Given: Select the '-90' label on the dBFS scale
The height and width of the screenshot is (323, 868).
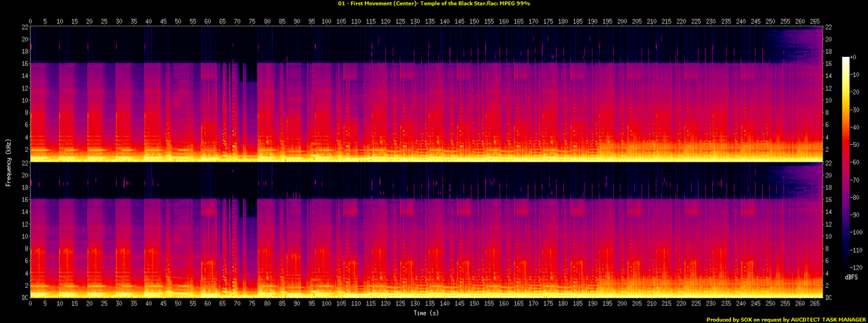Looking at the screenshot, I should coord(856,215).
